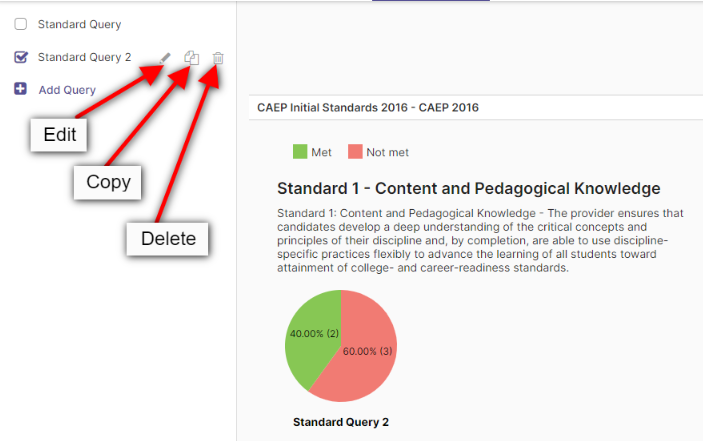This screenshot has width=703, height=441.
Task: Toggle the green Met legend swatch
Action: coord(300,151)
